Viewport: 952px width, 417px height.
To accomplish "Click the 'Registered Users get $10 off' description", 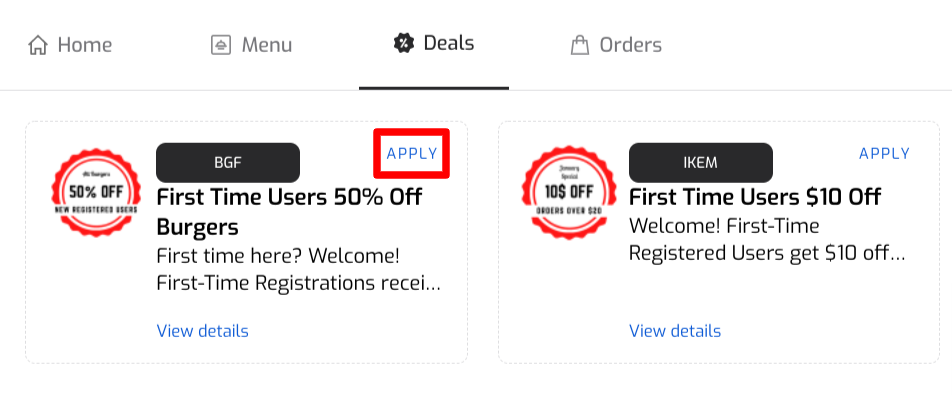I will click(x=767, y=254).
